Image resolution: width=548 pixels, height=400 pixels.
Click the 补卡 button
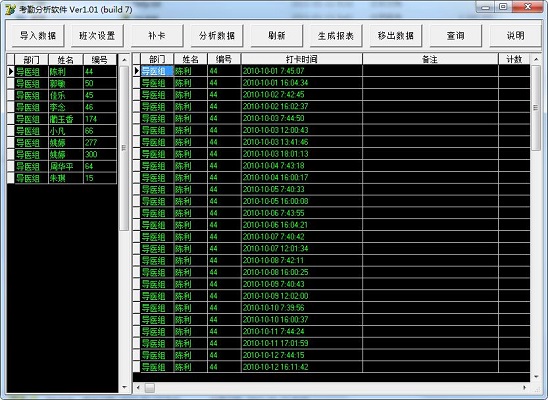[x=157, y=36]
